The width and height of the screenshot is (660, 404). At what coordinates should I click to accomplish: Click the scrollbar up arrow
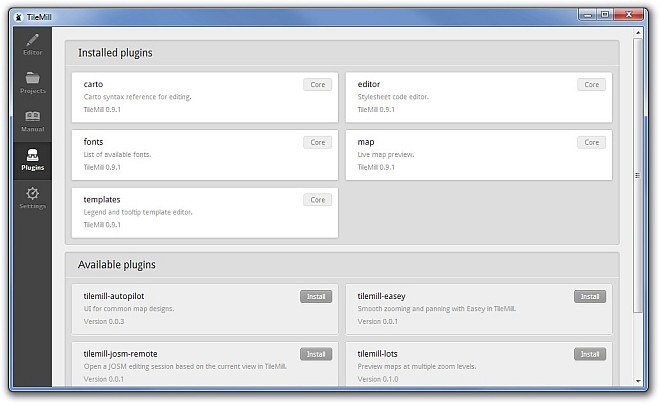click(638, 32)
